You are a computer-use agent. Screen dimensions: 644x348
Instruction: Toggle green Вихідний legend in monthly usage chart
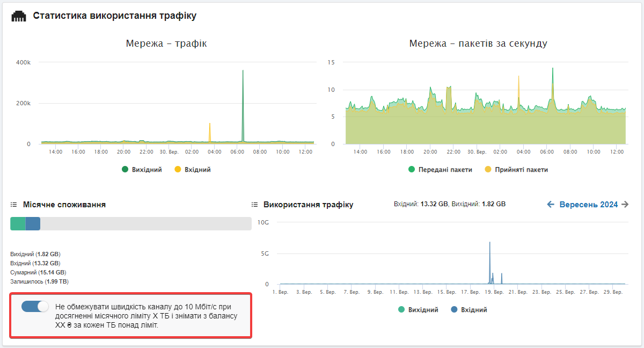tap(418, 310)
